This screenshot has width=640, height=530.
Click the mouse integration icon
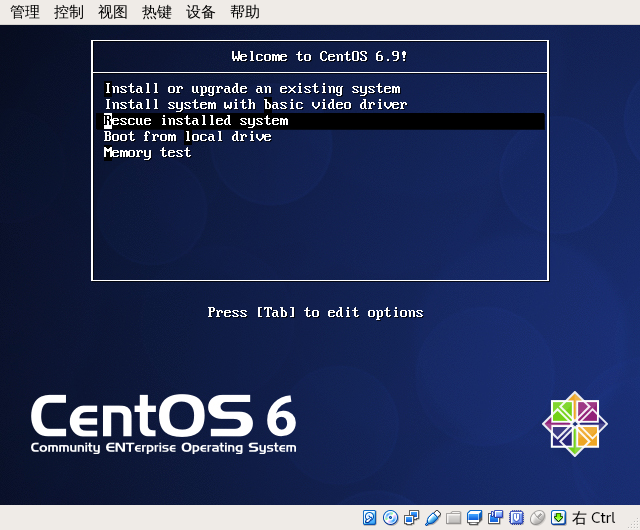[537, 518]
